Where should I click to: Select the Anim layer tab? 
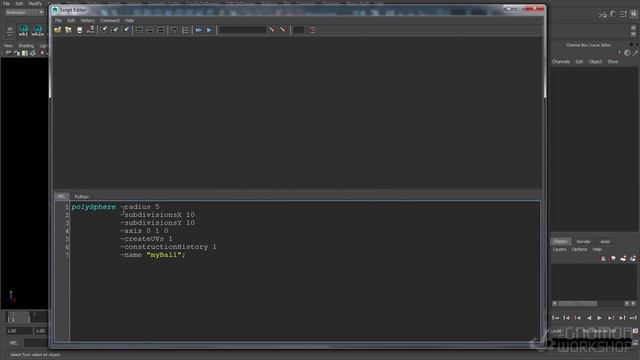click(605, 242)
